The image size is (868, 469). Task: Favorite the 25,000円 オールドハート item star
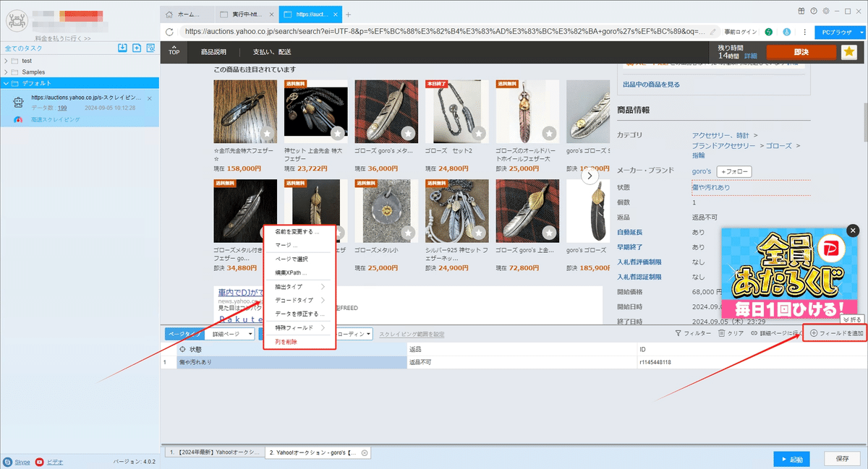(549, 133)
